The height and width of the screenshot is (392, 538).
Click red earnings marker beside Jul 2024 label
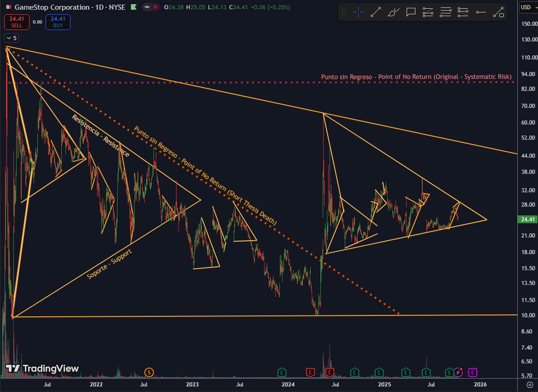coord(330,372)
